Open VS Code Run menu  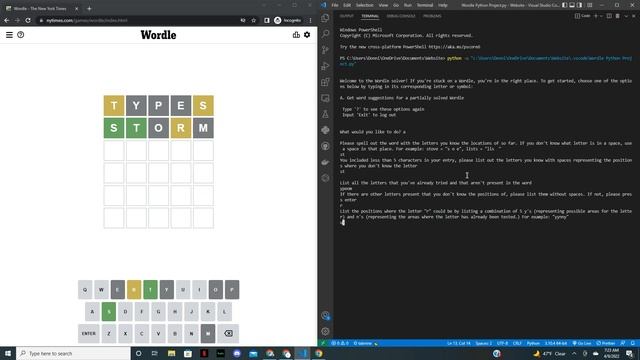(x=407, y=5)
